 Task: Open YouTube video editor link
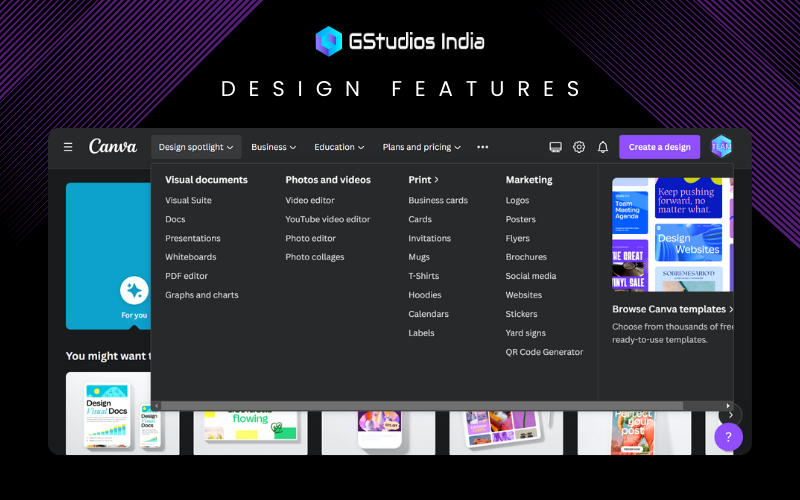pos(328,219)
